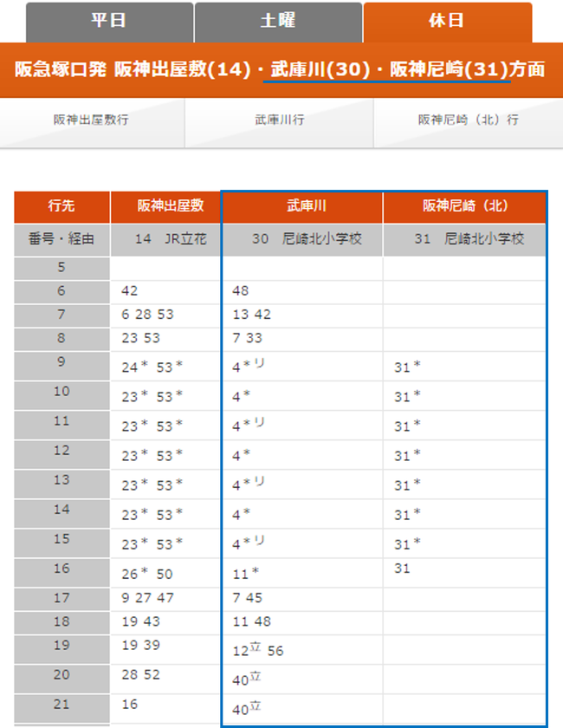
Task: Click the 武庫川 destination header
Action: point(302,206)
